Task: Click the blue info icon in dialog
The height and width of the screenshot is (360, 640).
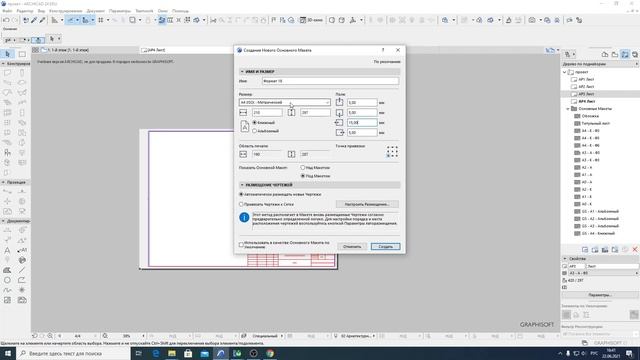Action: coord(244,217)
